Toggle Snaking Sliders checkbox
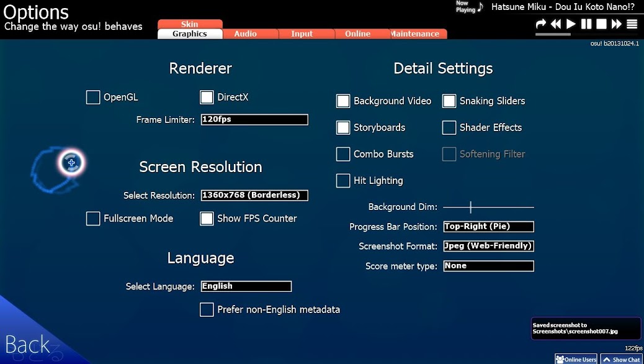This screenshot has width=644, height=364. 449,101
